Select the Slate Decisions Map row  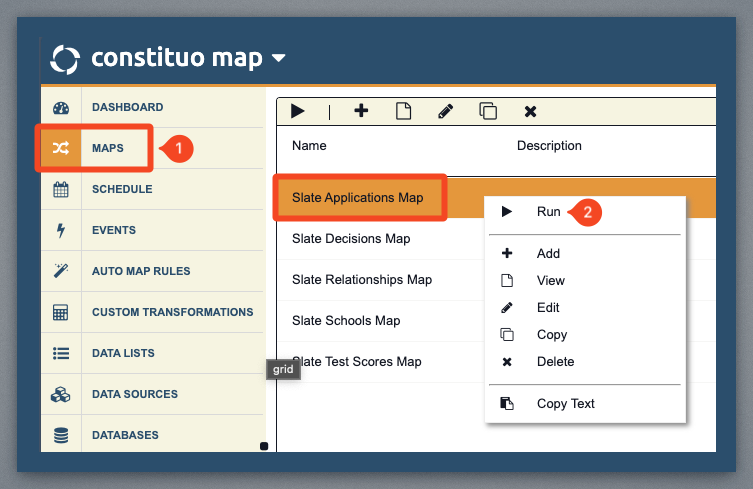pos(351,239)
